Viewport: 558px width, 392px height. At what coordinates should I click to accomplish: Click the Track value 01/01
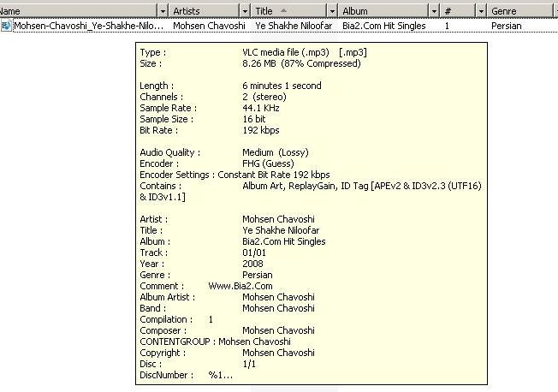(254, 252)
